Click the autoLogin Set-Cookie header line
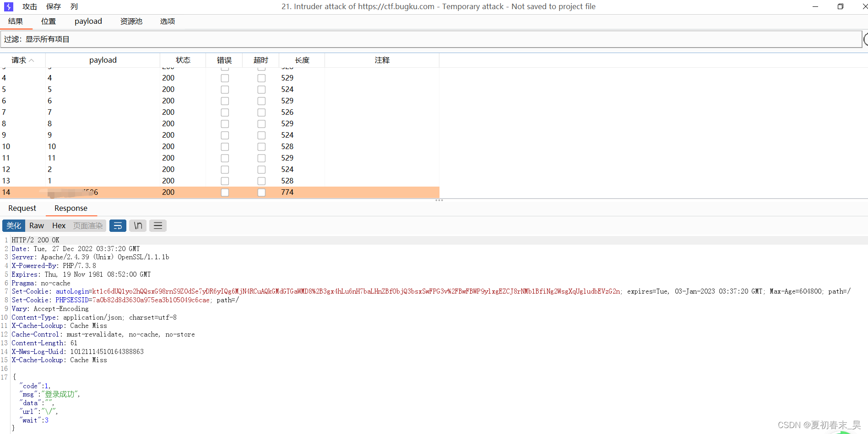Viewport: 868px width, 434px height. pyautogui.click(x=431, y=291)
